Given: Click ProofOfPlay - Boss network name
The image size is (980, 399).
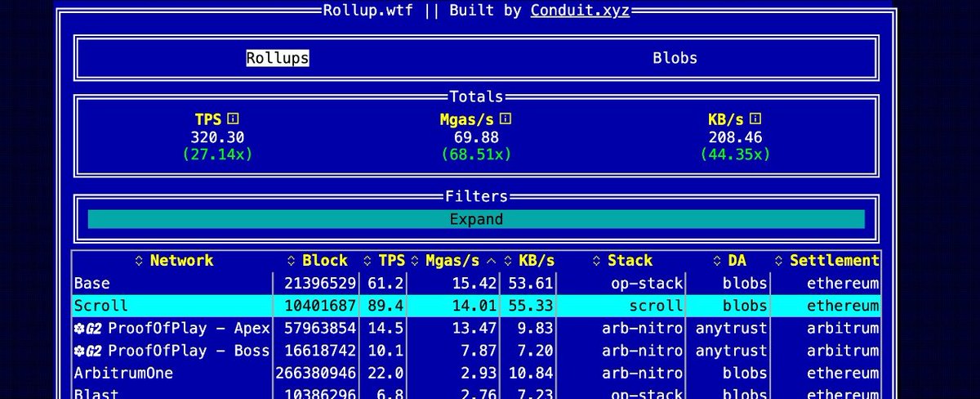Looking at the screenshot, I should pos(189,351).
